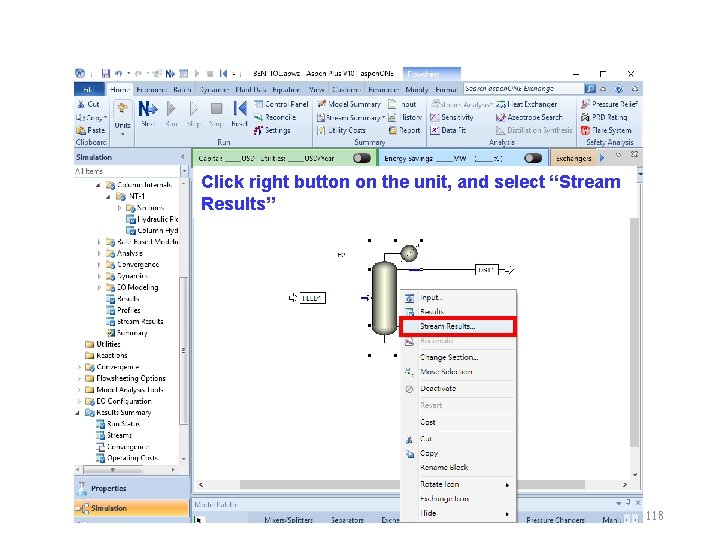This screenshot has width=720, height=540.
Task: Open Utility Costs summary
Action: pyautogui.click(x=341, y=130)
